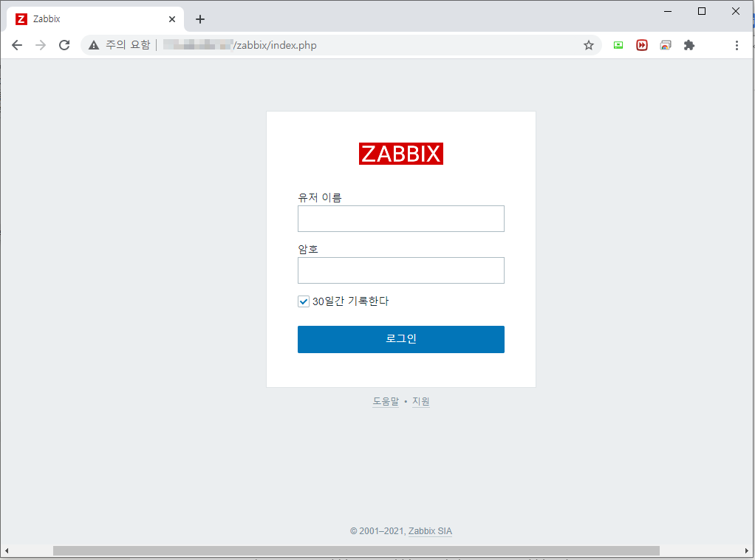This screenshot has height=560, width=755.
Task: Bookmark this page with the star icon
Action: (x=588, y=45)
